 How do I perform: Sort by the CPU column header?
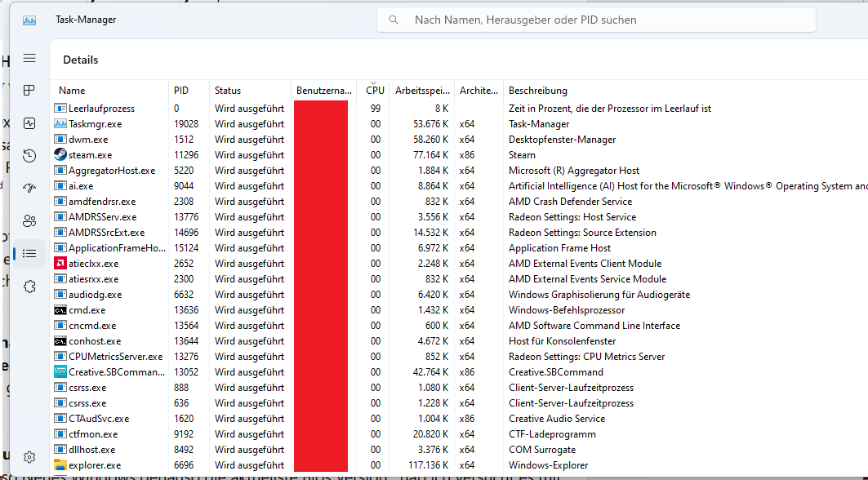374,91
